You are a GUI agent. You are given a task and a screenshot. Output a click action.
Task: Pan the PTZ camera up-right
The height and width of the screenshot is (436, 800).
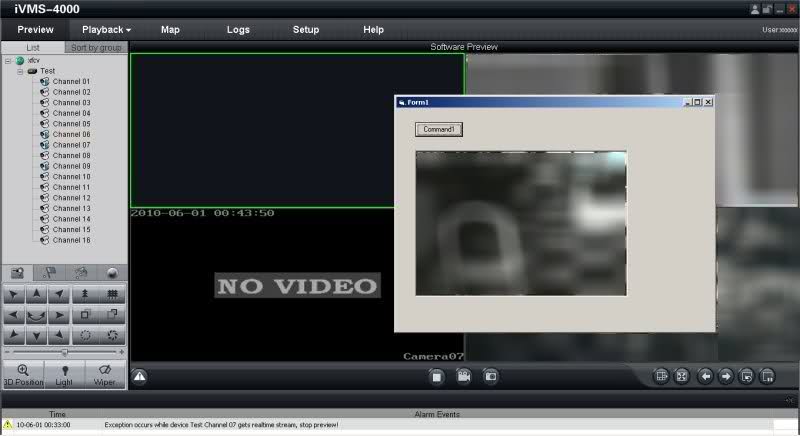click(59, 294)
